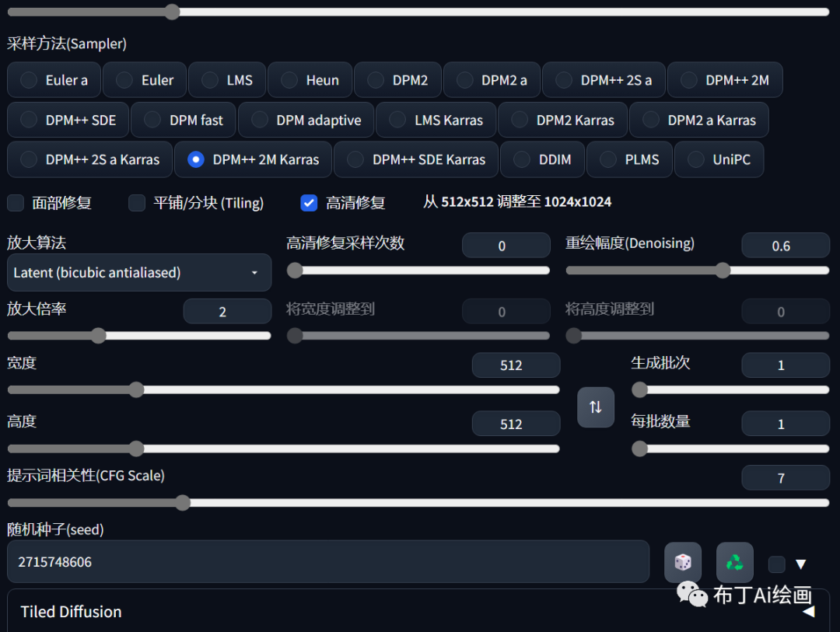Click the seed number input field
The height and width of the screenshot is (632, 840).
pyautogui.click(x=327, y=562)
